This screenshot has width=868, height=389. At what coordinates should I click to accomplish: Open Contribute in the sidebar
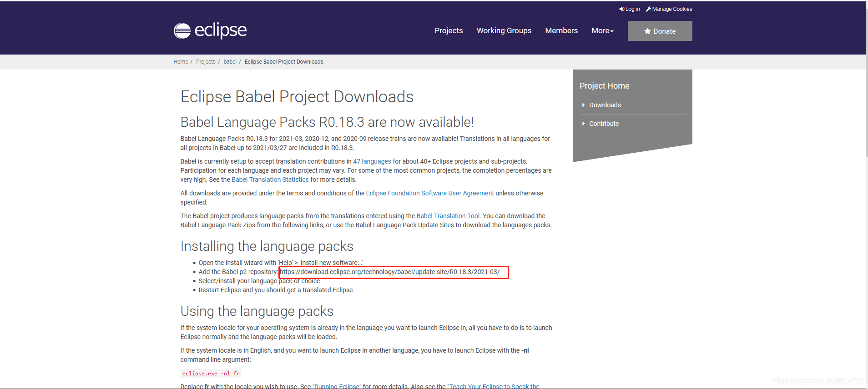coord(604,124)
